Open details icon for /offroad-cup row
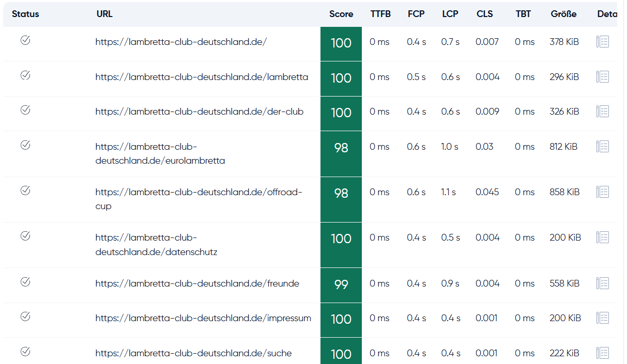Image resolution: width=627 pixels, height=364 pixels. coord(603,192)
